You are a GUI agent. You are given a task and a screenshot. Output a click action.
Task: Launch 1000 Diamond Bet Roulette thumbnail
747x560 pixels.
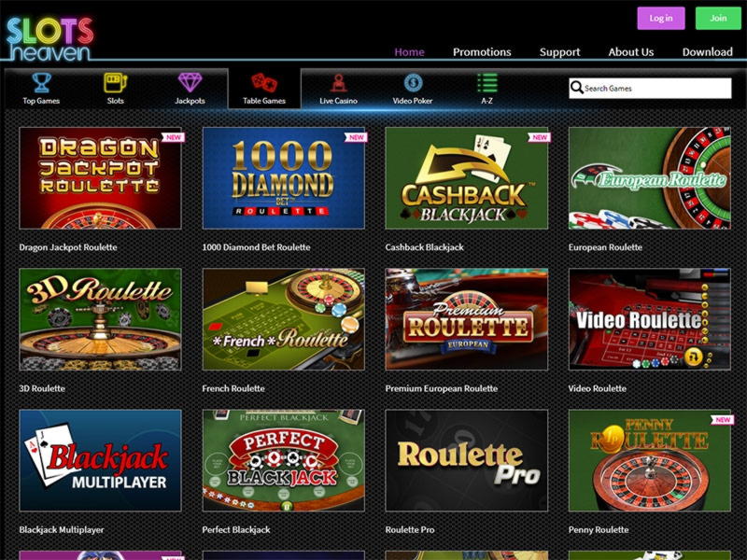(x=284, y=178)
